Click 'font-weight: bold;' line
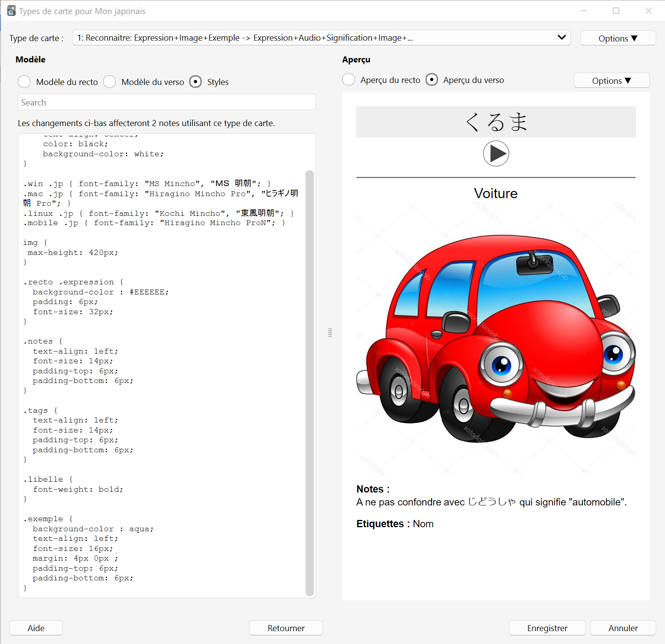The width and height of the screenshot is (665, 644). (78, 489)
